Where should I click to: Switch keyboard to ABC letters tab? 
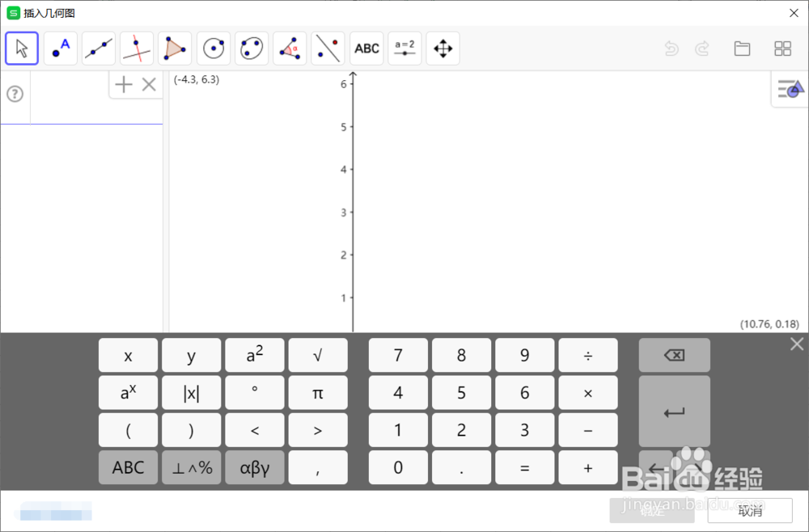click(128, 467)
